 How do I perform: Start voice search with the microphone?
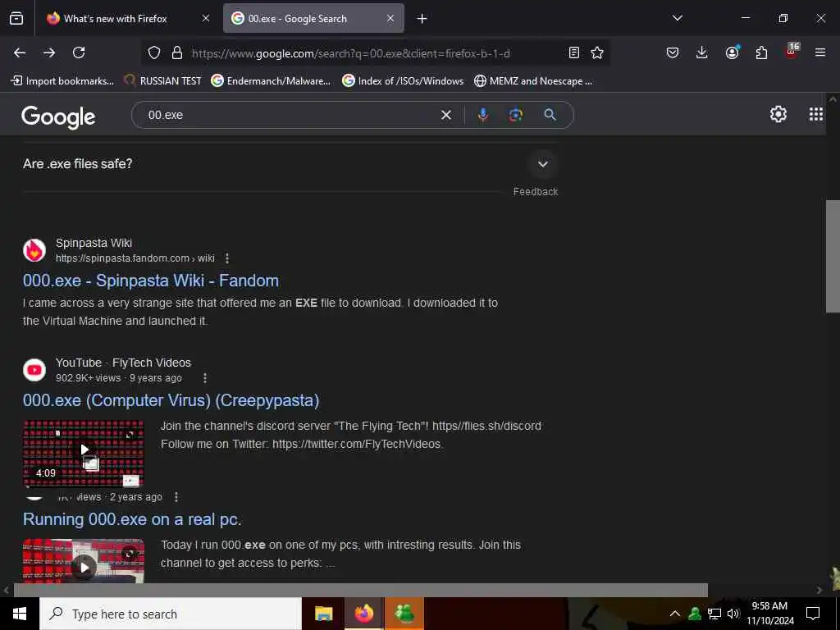pyautogui.click(x=482, y=115)
